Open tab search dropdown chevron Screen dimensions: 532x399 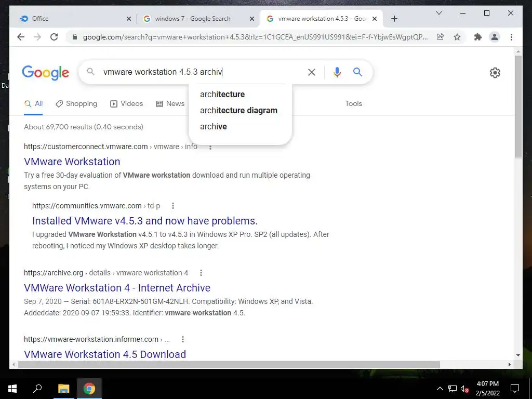[438, 13]
